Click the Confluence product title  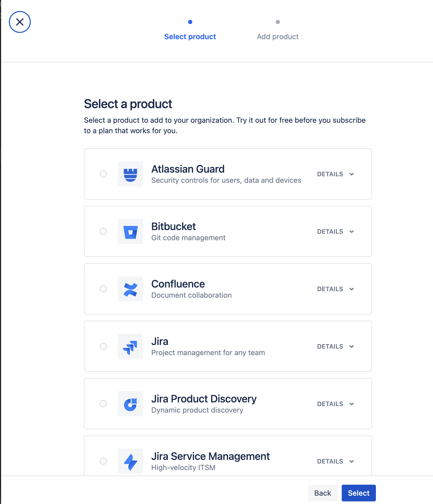178,284
